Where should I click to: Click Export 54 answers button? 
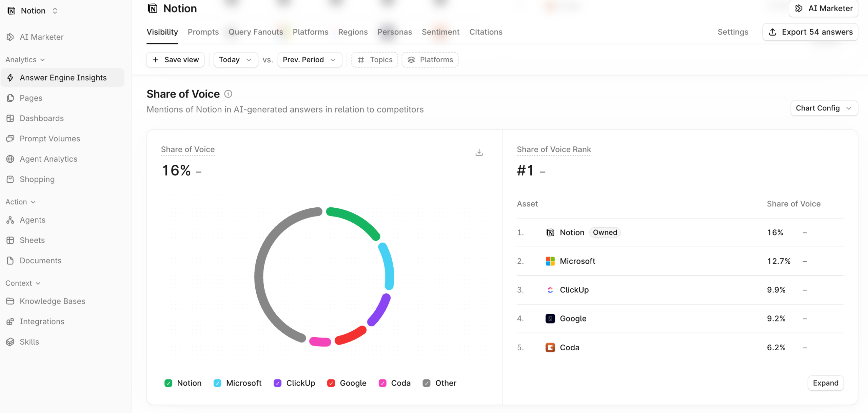coord(810,32)
